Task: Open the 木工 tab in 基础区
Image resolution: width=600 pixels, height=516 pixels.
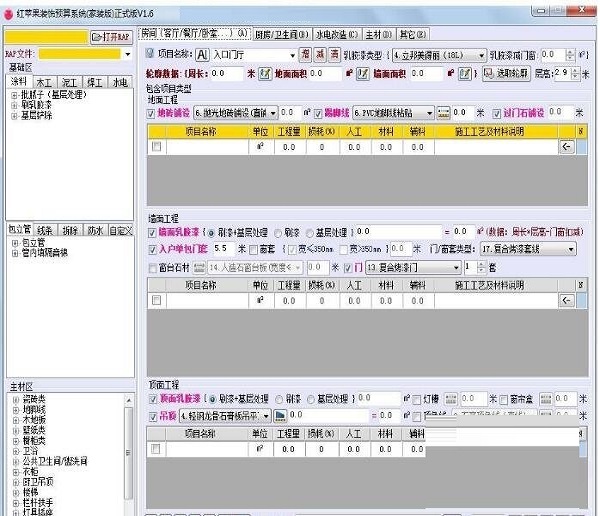Action: click(x=44, y=82)
